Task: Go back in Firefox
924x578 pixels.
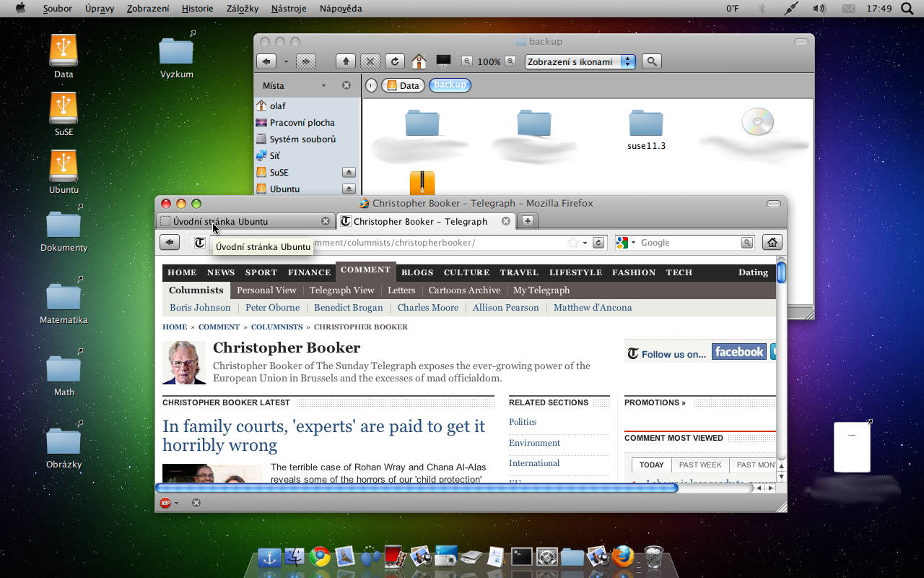Action: pyautogui.click(x=170, y=242)
